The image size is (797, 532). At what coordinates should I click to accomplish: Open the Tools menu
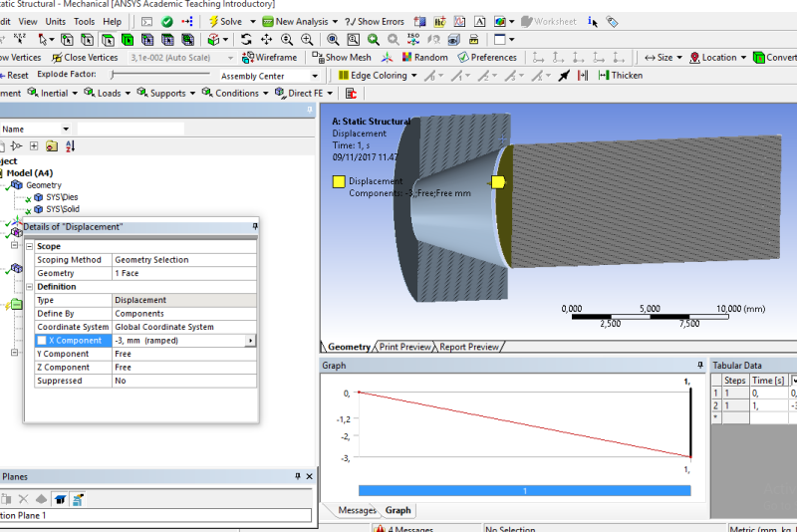84,22
